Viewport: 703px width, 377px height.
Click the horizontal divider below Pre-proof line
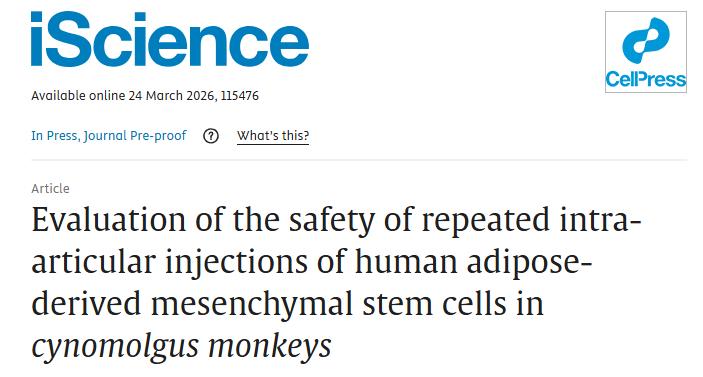tap(359, 159)
